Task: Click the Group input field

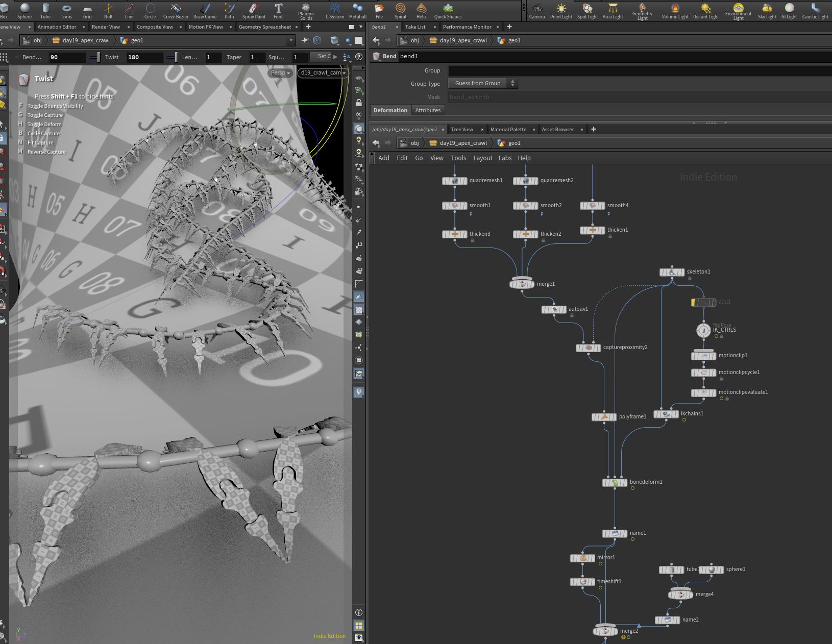Action: (640, 70)
